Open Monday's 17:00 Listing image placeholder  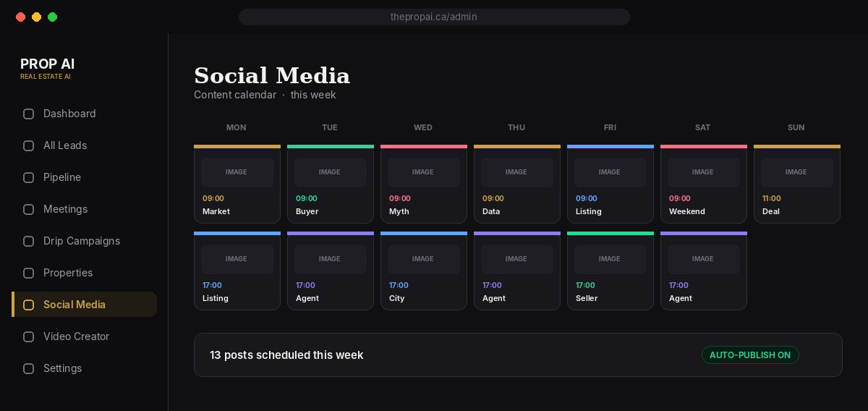click(x=237, y=259)
